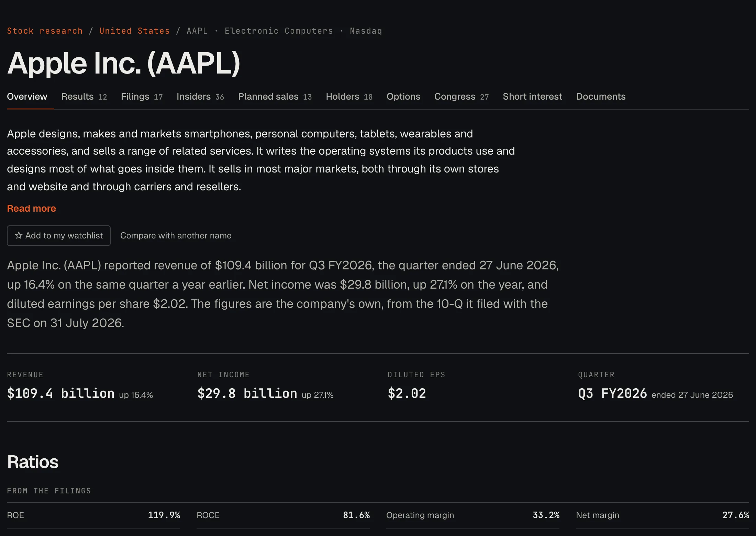Switch to the Options tab
Screen dimensions: 756x536
403,97
